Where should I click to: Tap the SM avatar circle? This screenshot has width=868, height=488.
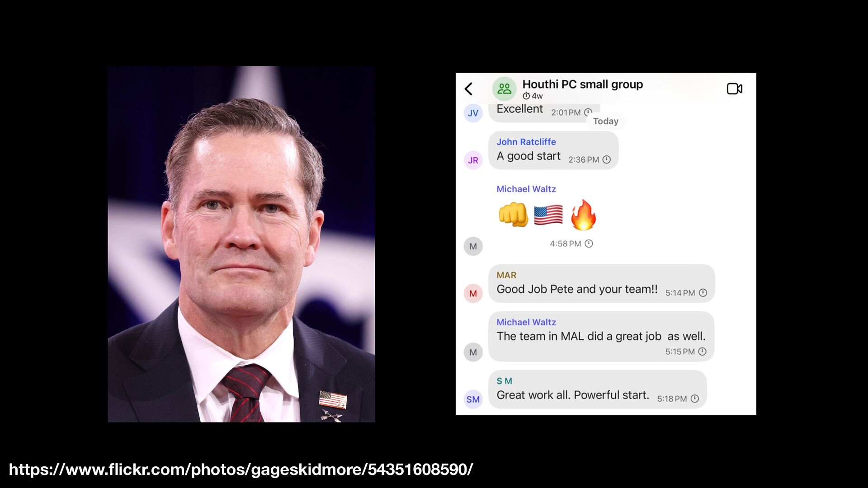(x=473, y=399)
